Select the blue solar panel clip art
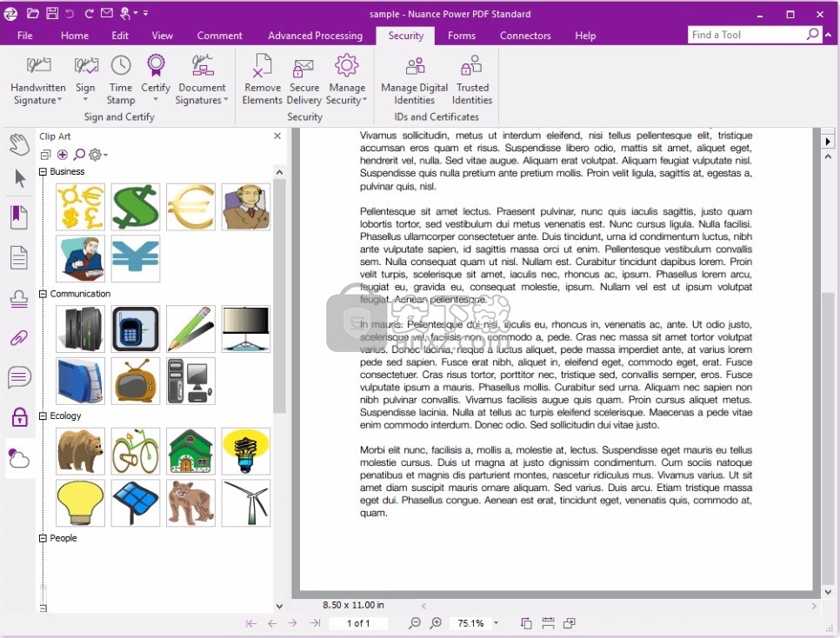 click(136, 502)
